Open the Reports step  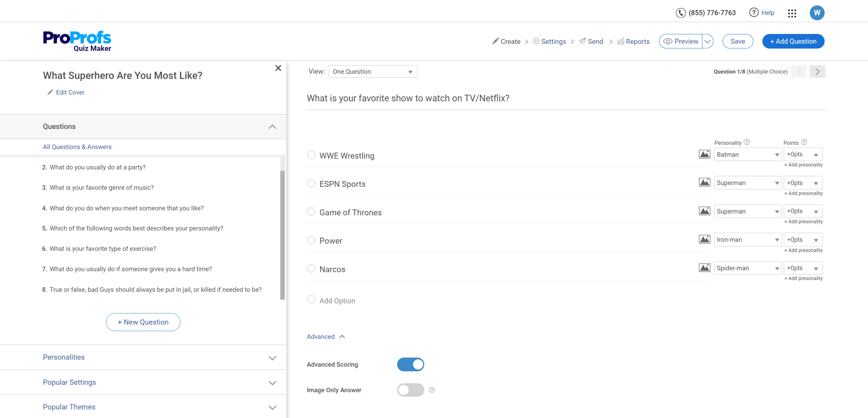pos(633,41)
